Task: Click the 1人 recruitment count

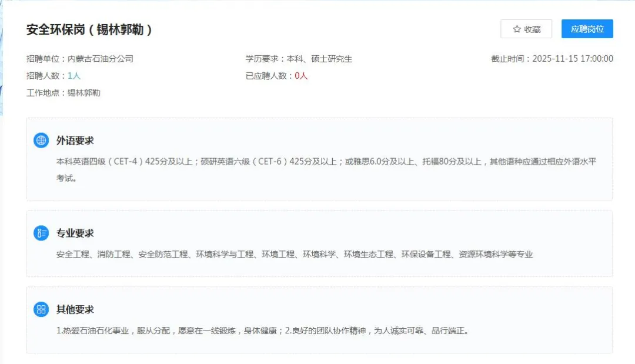Action: [74, 76]
